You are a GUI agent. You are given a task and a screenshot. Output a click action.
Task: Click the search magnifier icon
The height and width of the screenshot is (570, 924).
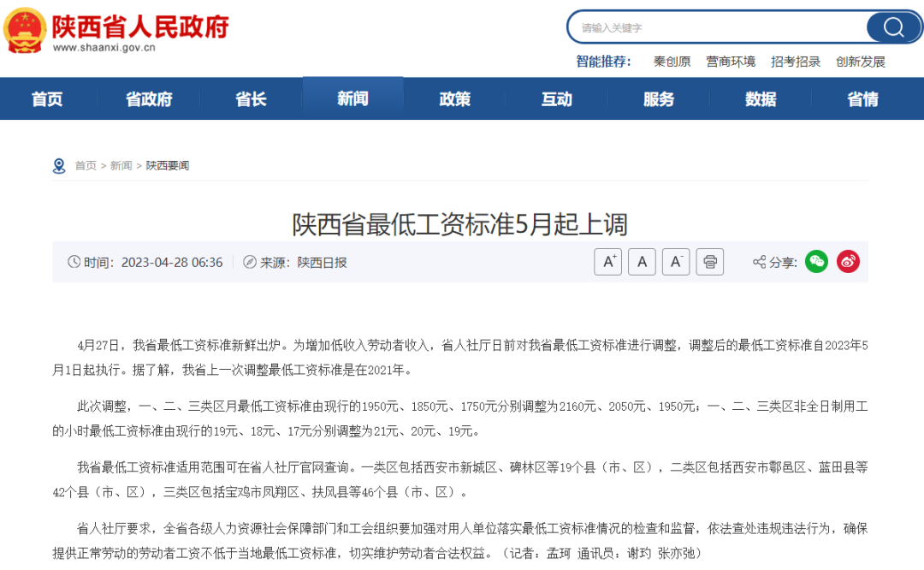coord(893,27)
